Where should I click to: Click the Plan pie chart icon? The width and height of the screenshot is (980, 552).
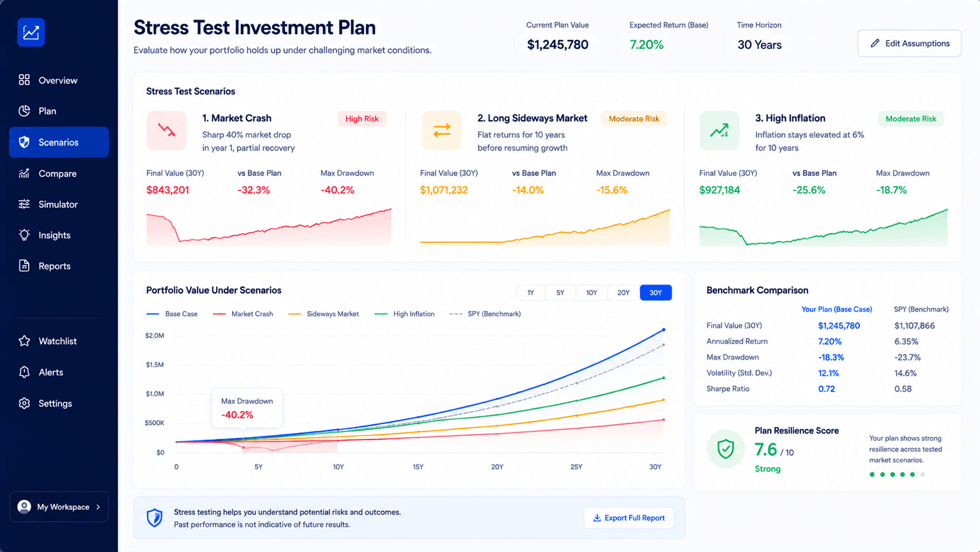tap(24, 111)
